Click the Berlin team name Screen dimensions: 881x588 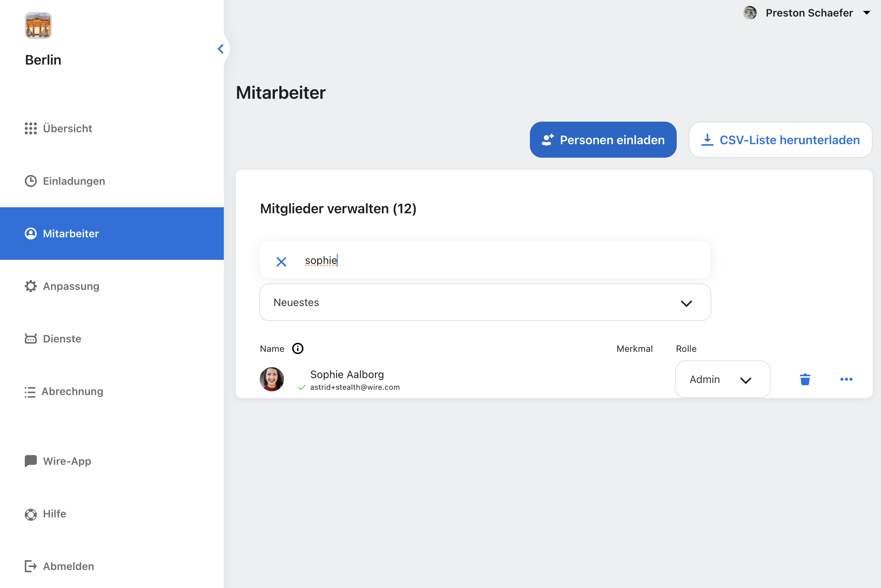click(43, 60)
